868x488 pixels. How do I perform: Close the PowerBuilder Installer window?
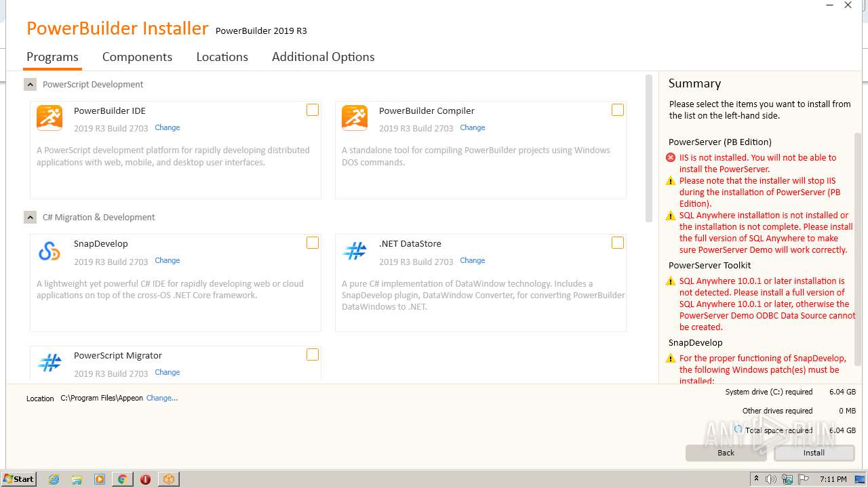848,5
